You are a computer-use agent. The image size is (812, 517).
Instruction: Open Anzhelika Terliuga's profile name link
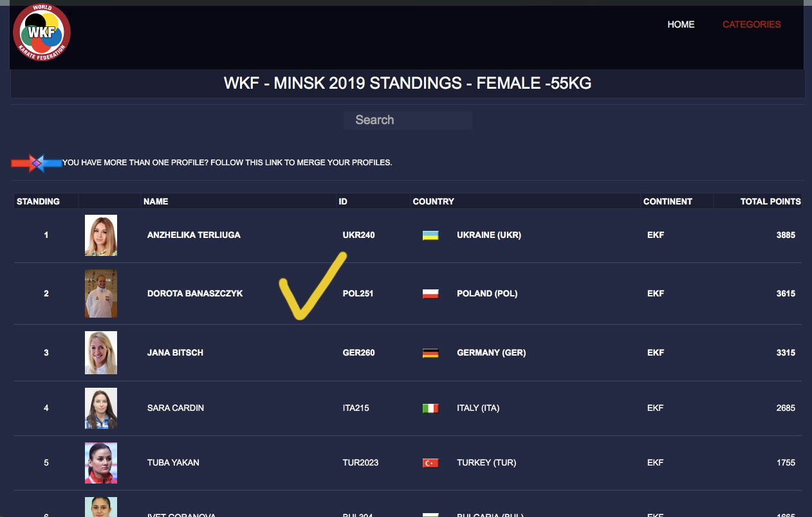point(194,235)
